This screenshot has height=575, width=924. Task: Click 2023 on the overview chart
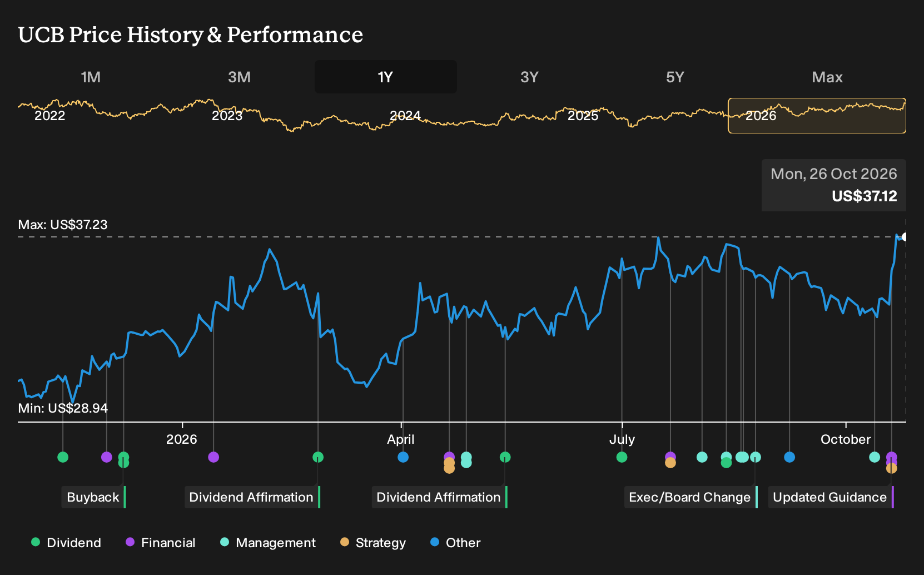click(227, 116)
